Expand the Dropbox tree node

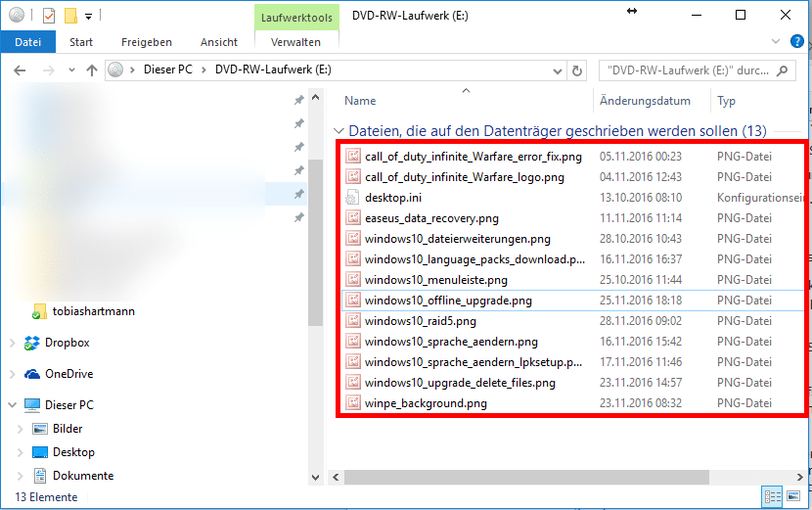pos(13,343)
